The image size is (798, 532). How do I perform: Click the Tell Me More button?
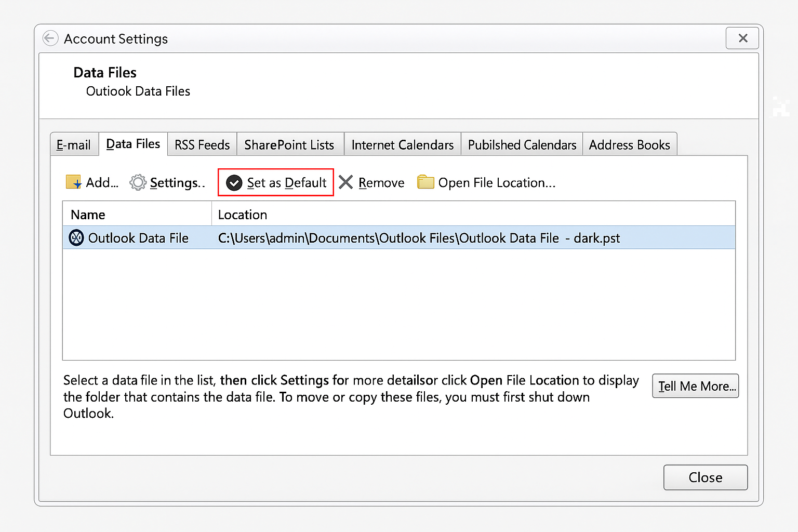tap(695, 386)
